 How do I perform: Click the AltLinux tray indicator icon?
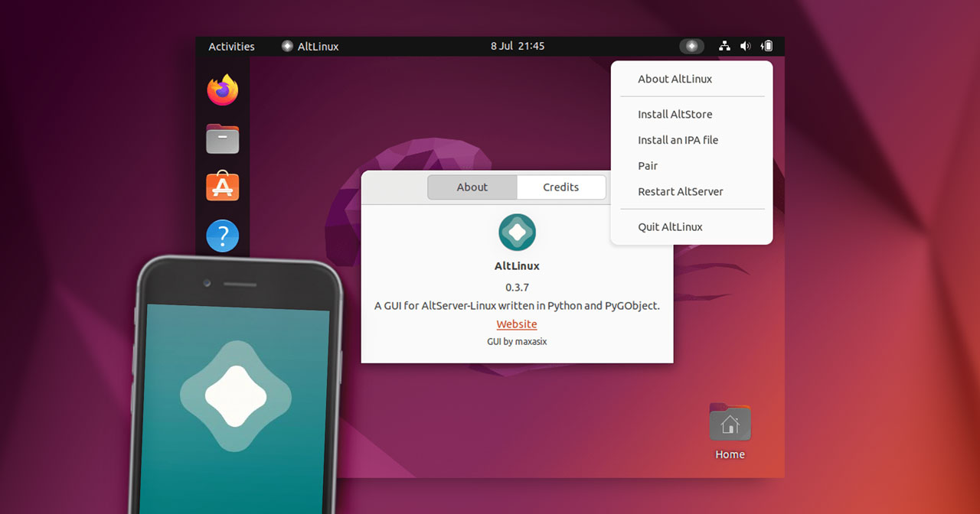(x=691, y=47)
